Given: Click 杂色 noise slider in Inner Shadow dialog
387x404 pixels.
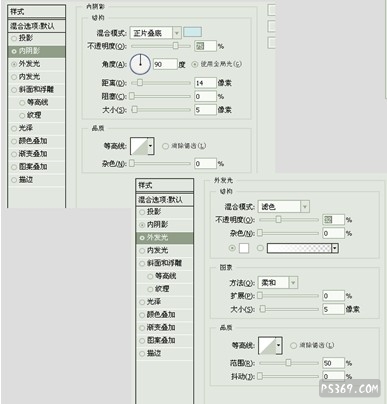Looking at the screenshot, I should [161, 163].
